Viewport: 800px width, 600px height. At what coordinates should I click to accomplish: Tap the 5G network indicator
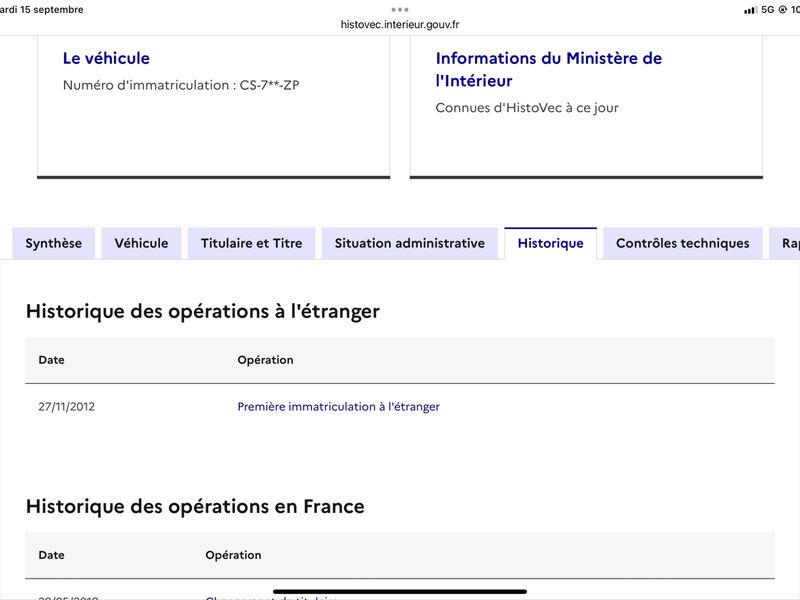pyautogui.click(x=767, y=10)
